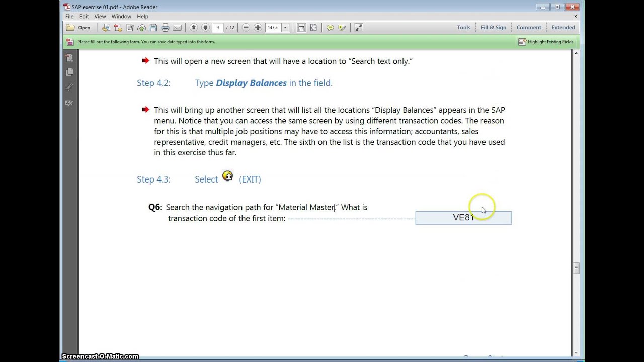Screen dimensions: 644x362
Task: Add a sticky note comment icon
Action: tap(330, 28)
